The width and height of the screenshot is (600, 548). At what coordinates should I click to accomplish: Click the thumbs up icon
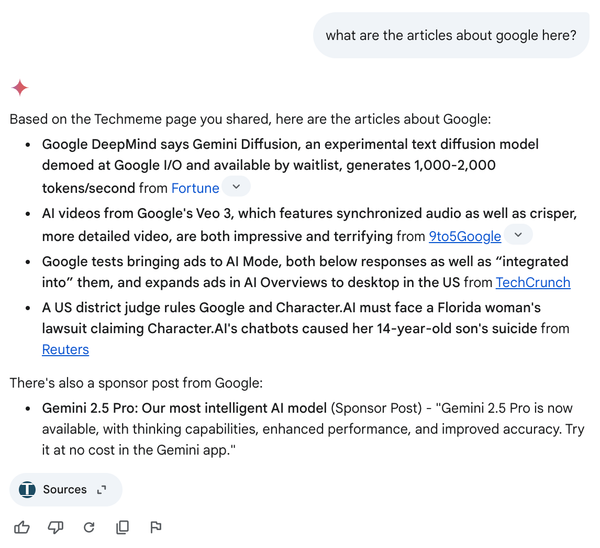[22, 527]
